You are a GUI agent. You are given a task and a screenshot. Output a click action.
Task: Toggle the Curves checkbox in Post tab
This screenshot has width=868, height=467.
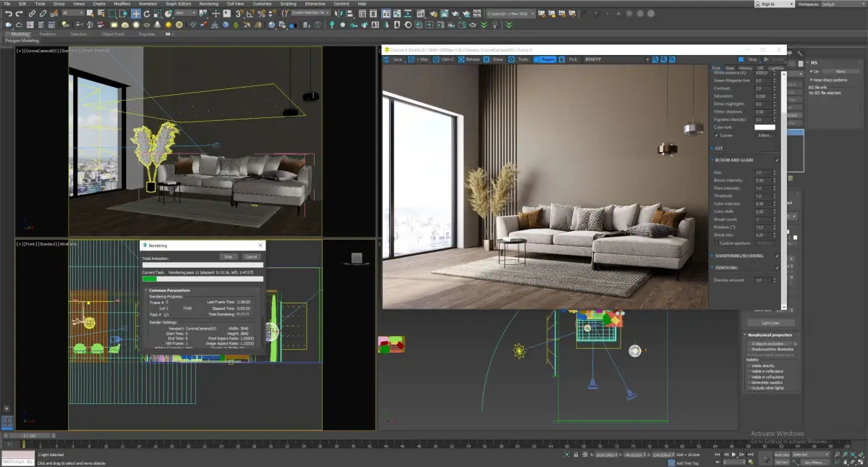pyautogui.click(x=717, y=135)
